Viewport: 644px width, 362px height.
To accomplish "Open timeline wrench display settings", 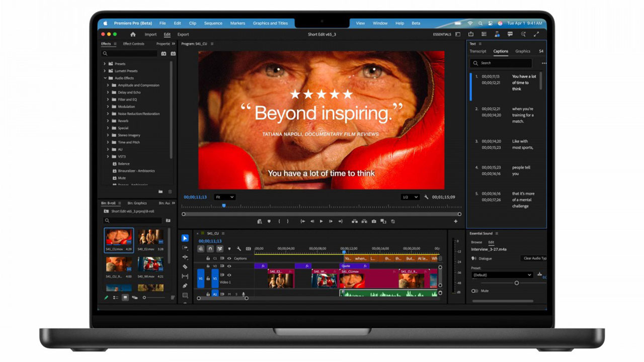I will 239,249.
